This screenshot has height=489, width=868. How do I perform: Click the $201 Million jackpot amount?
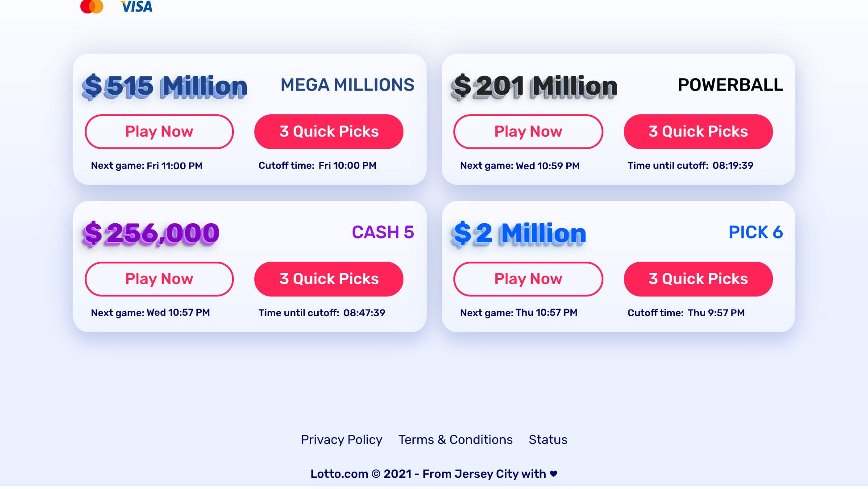[534, 86]
